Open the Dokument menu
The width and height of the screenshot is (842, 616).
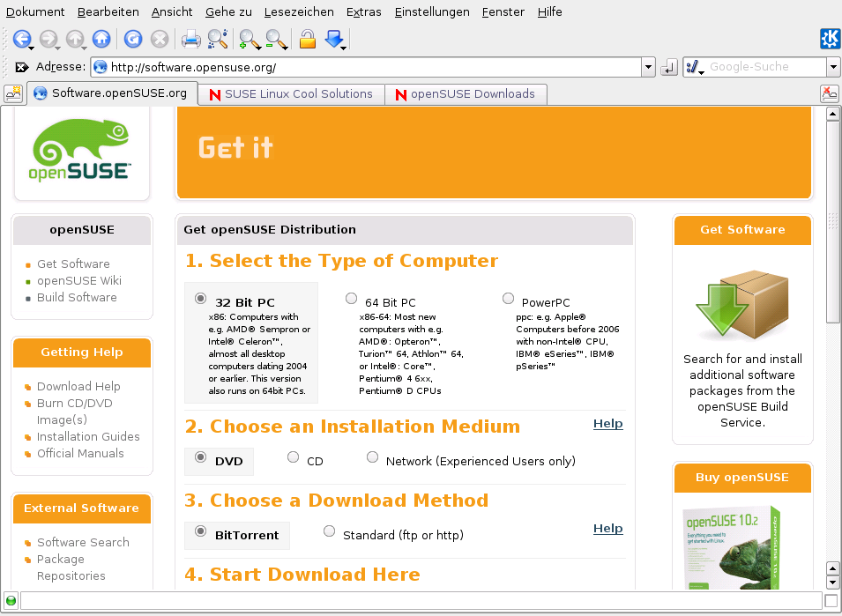click(35, 11)
